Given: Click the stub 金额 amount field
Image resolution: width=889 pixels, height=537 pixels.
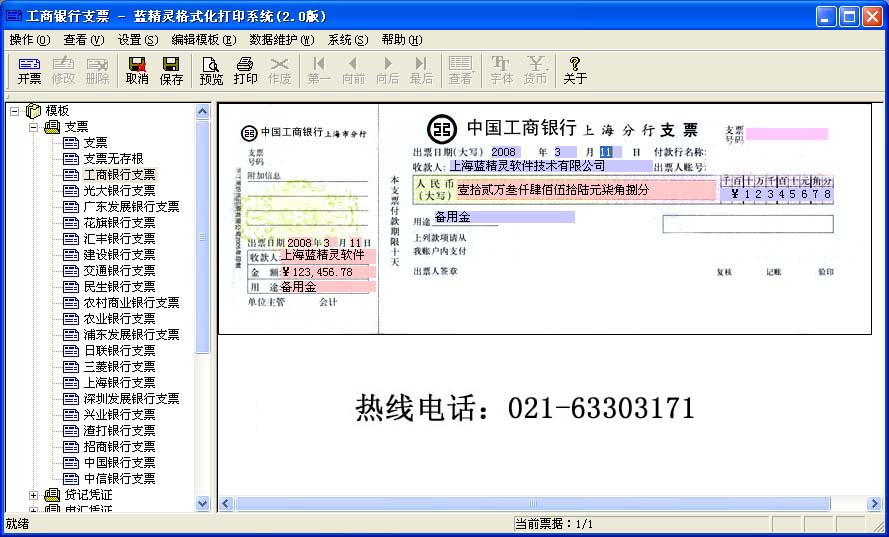Looking at the screenshot, I should coord(328,272).
